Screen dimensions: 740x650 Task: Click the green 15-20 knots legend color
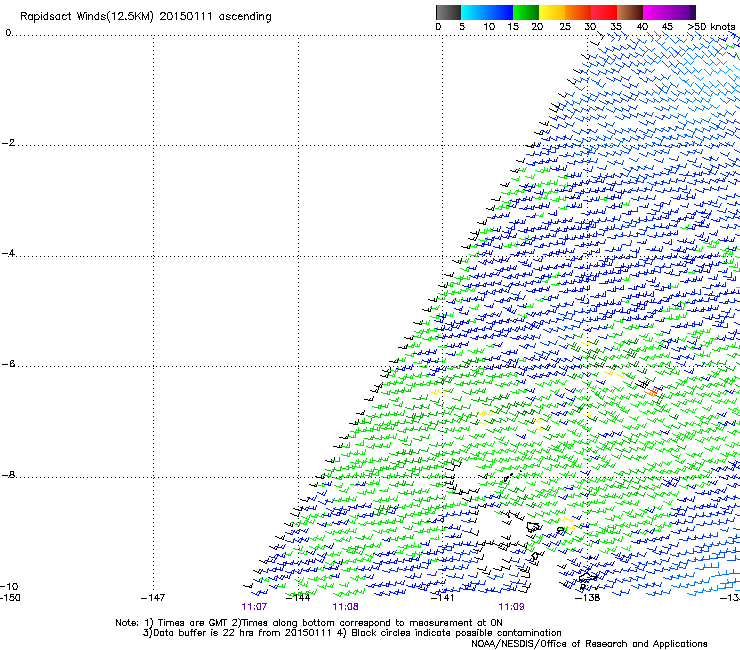[x=526, y=12]
